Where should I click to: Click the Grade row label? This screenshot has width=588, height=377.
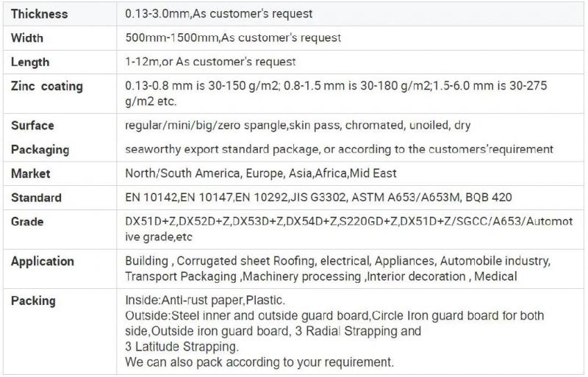point(27,222)
